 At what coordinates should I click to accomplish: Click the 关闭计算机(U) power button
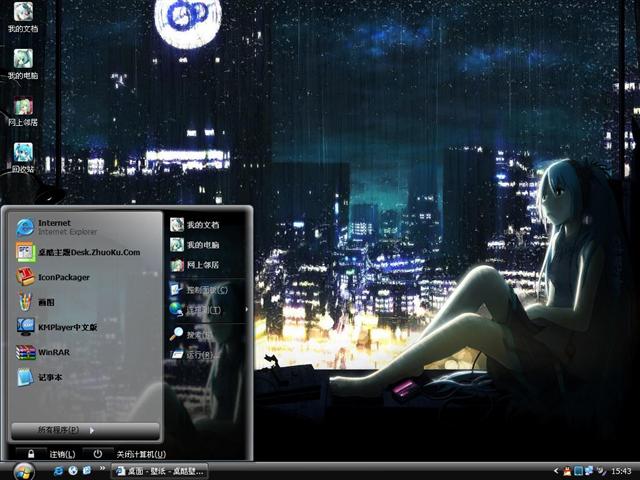click(98, 454)
